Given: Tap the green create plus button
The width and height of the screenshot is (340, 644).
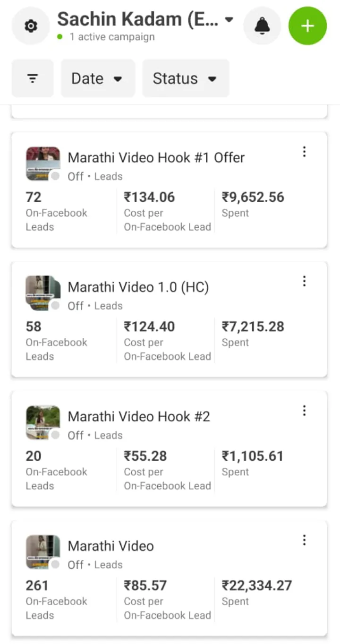Looking at the screenshot, I should (x=307, y=26).
